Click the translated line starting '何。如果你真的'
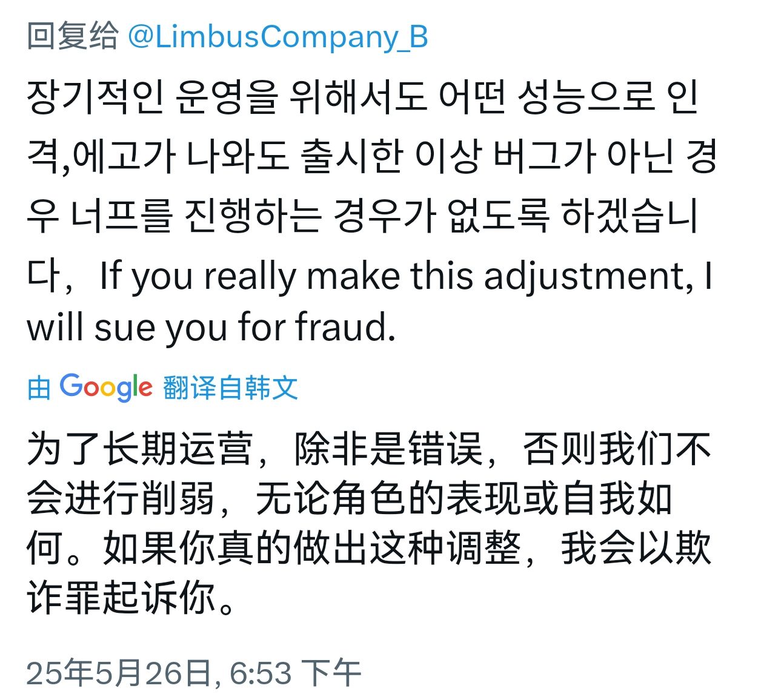This screenshot has width=761, height=700. (369, 549)
